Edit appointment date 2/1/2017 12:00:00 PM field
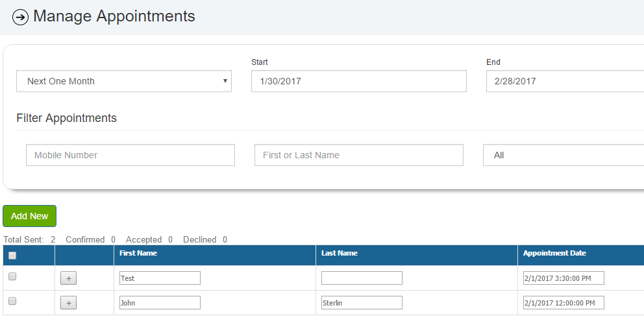This screenshot has height=336, width=644. 563,303
